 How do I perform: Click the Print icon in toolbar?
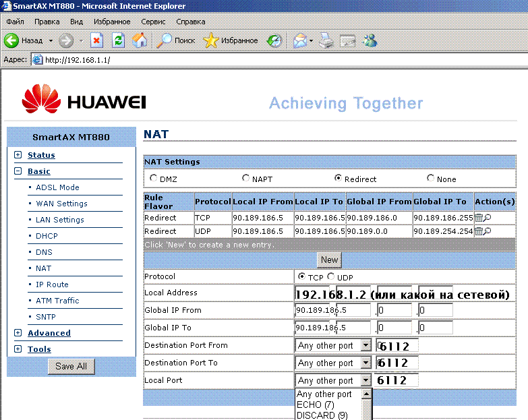click(x=326, y=40)
